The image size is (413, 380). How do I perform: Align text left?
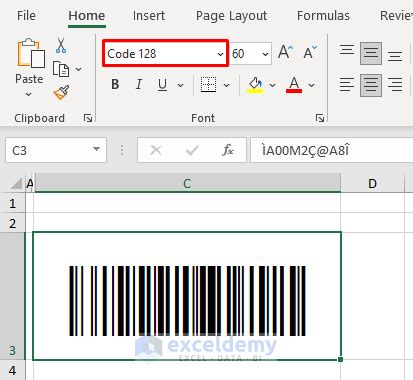347,85
